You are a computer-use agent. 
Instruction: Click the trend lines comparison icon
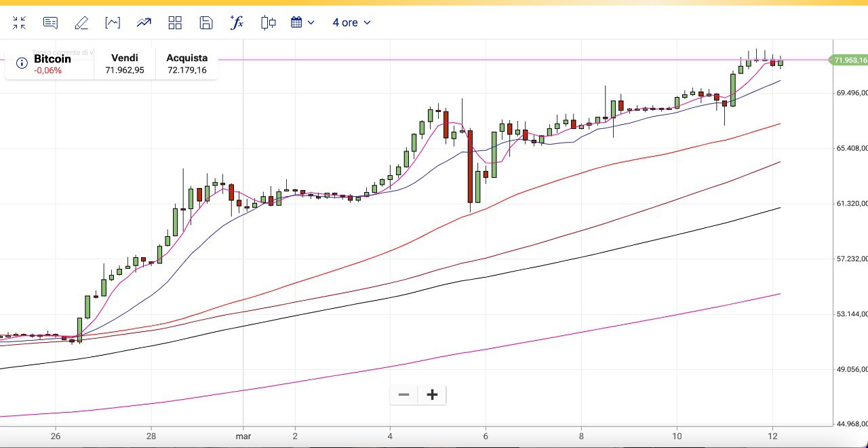click(x=144, y=23)
